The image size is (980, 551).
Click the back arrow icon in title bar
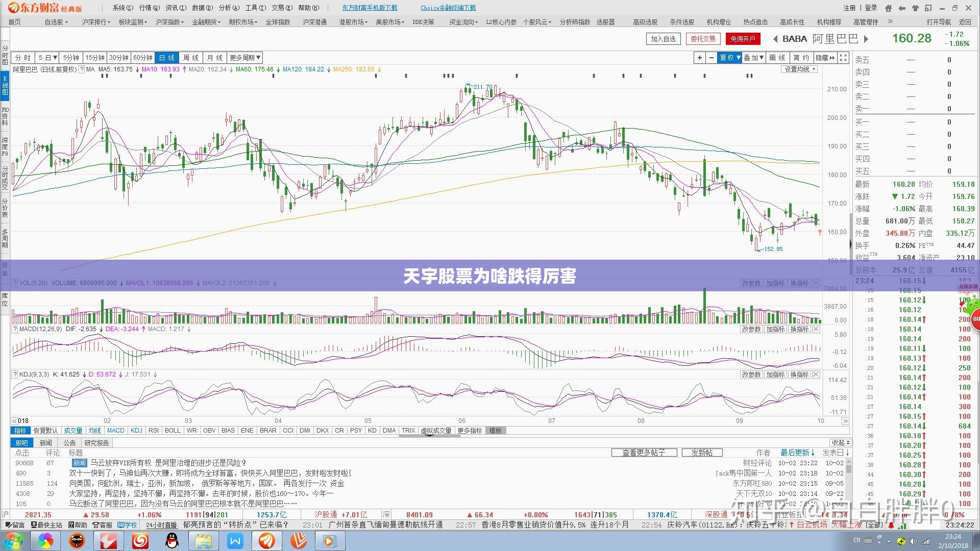coord(902,8)
